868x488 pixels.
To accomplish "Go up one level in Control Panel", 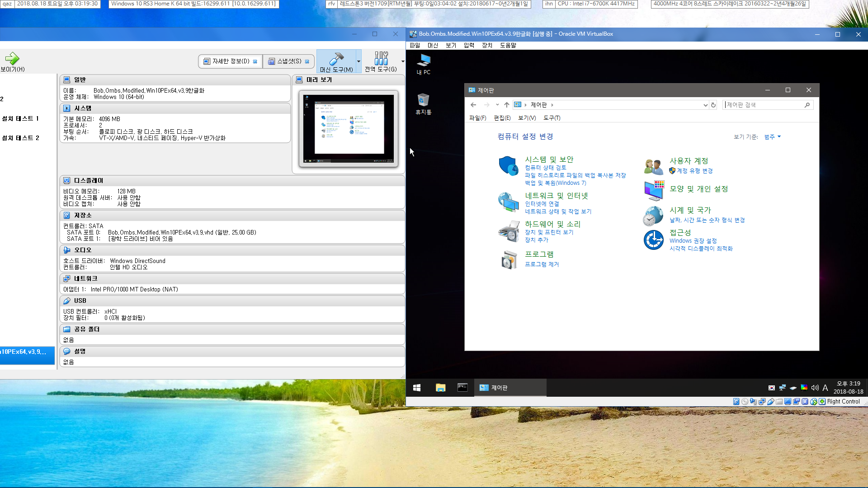I will point(507,105).
